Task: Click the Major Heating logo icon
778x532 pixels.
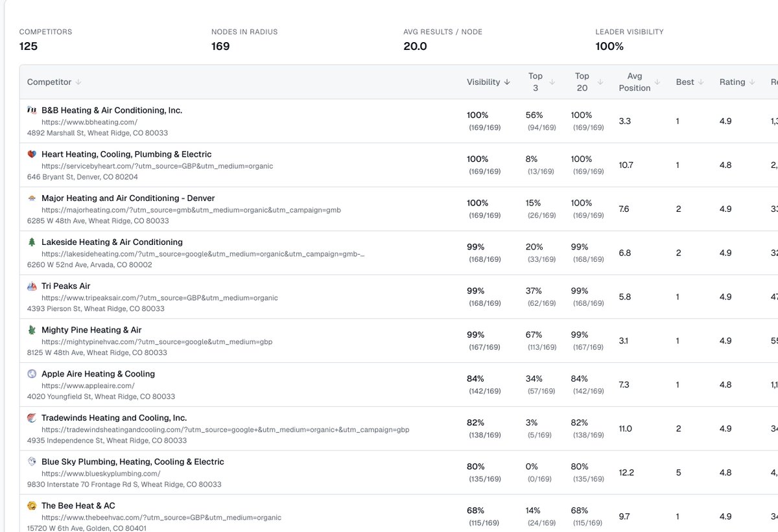Action: 32,198
